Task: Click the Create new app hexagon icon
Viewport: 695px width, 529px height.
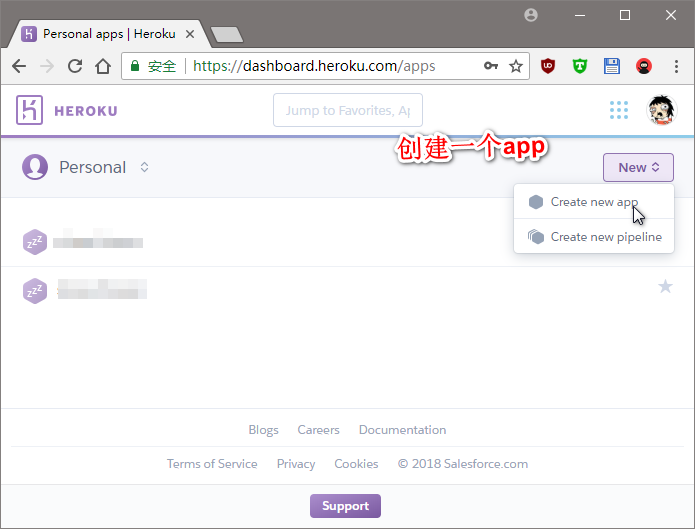Action: (536, 202)
